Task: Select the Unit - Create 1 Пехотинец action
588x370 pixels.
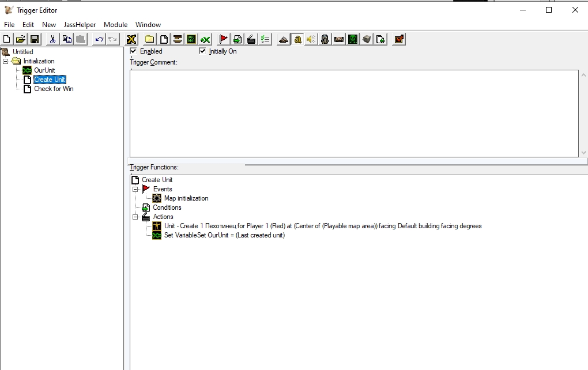Action: 323,226
